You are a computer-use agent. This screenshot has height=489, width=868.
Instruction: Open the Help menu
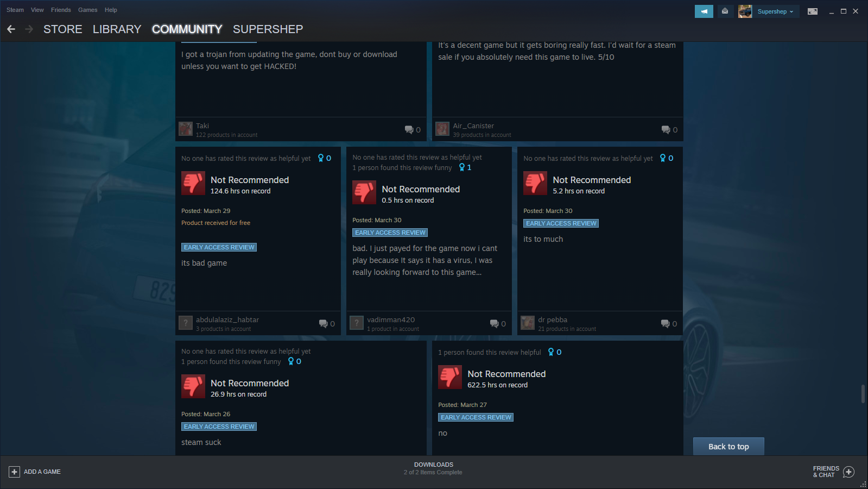pos(111,10)
